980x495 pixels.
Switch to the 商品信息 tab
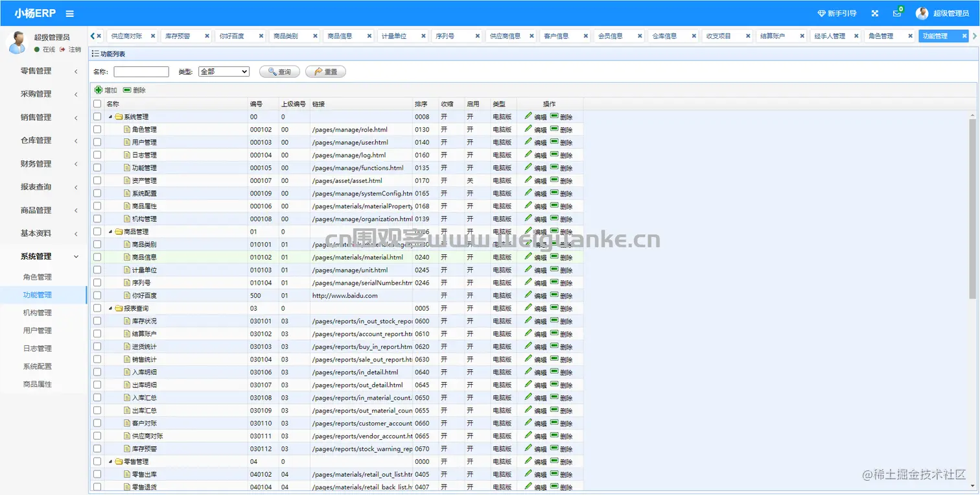[x=340, y=36]
